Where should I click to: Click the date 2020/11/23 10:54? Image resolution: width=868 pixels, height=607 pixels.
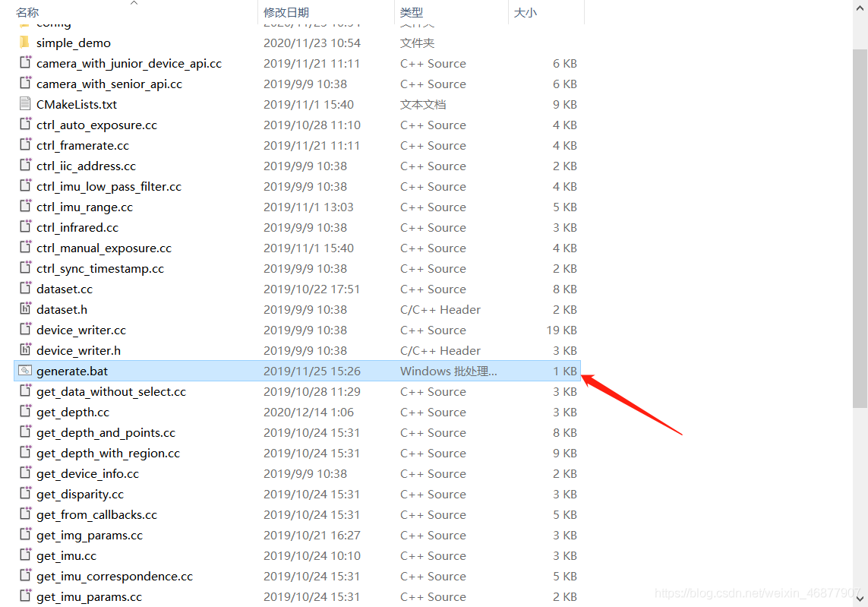pos(311,43)
